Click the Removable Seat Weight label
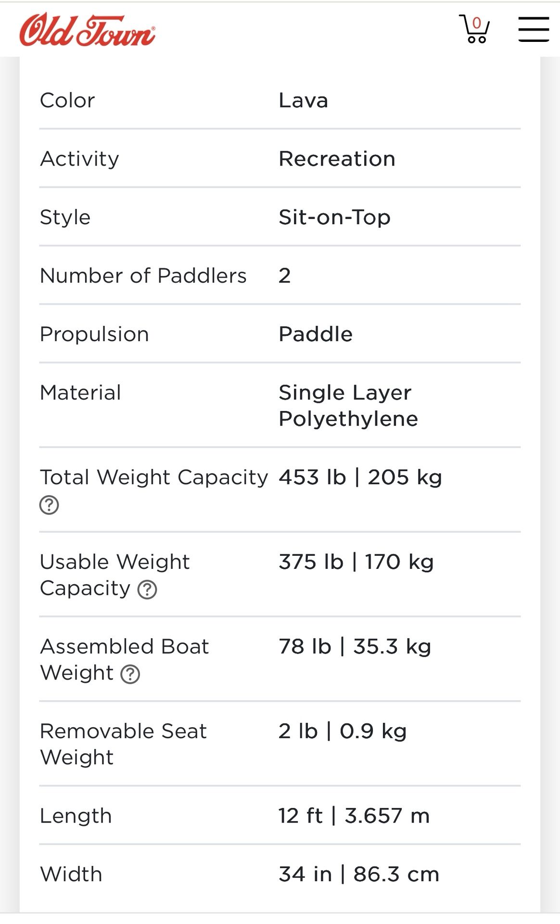Image resolution: width=560 pixels, height=924 pixels. [x=123, y=744]
